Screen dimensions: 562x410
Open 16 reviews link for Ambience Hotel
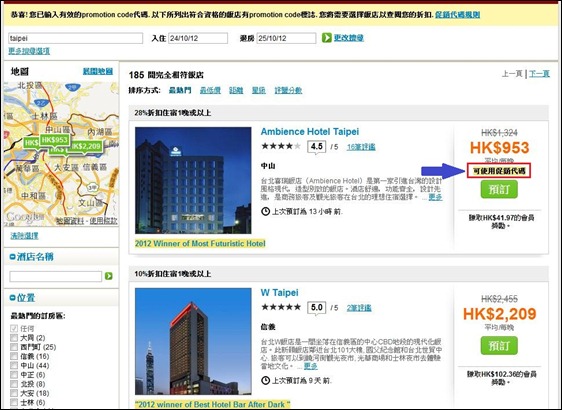361,147
